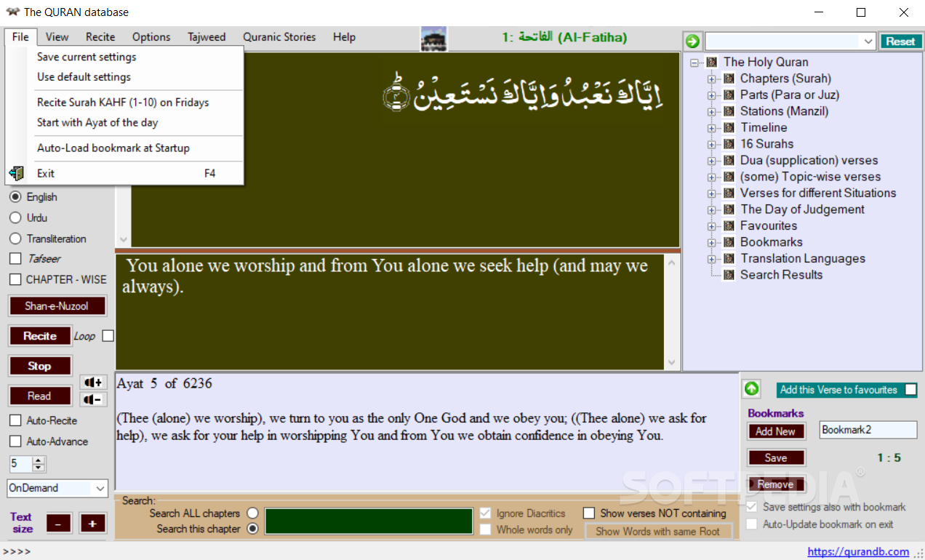925x560 pixels.
Task: Click the Dua (supplication) verses book icon
Action: coord(729,160)
